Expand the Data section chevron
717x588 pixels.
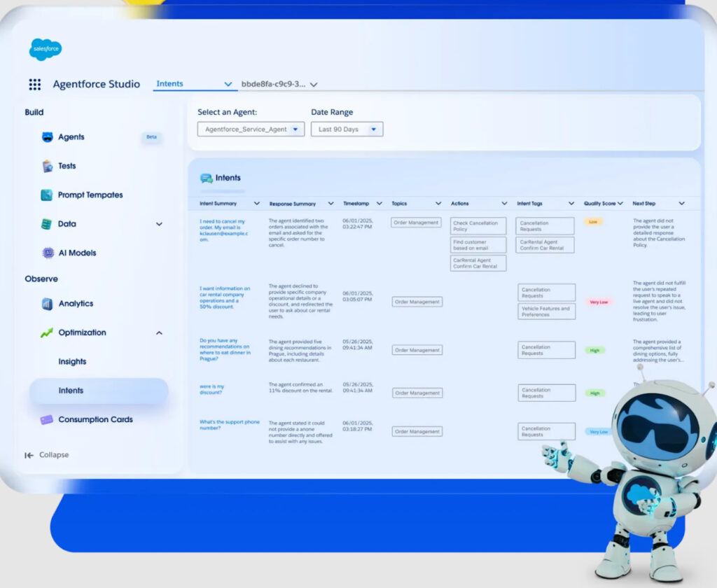pyautogui.click(x=159, y=224)
